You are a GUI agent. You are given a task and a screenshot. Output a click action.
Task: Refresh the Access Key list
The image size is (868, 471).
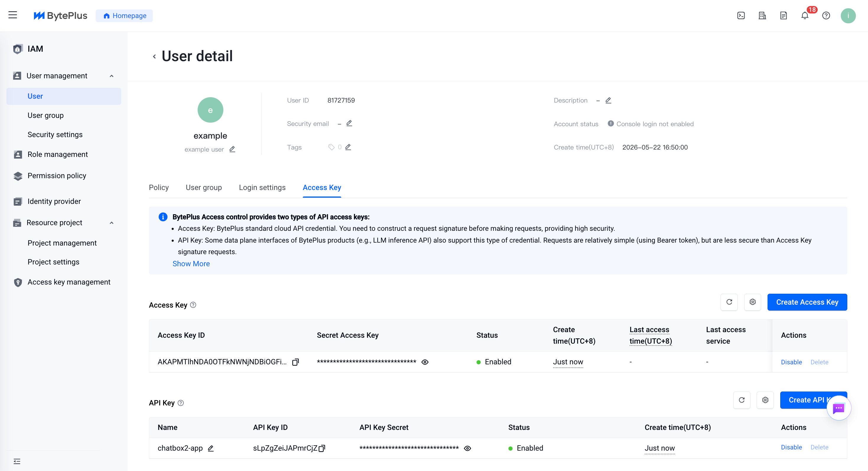point(729,302)
